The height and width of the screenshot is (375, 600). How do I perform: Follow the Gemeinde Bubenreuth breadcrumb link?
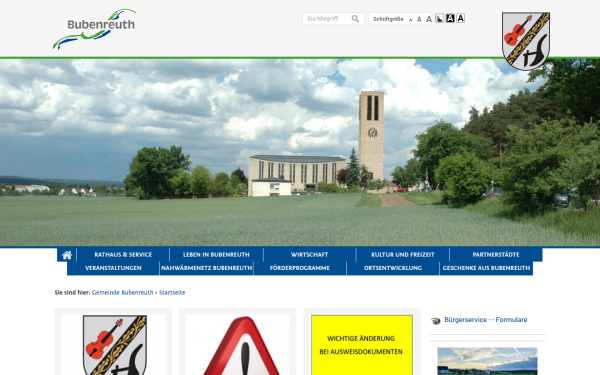(x=122, y=292)
